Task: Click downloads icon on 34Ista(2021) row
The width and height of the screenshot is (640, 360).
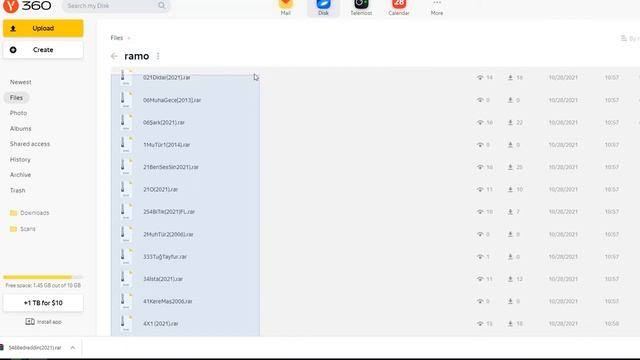Action: pos(510,279)
